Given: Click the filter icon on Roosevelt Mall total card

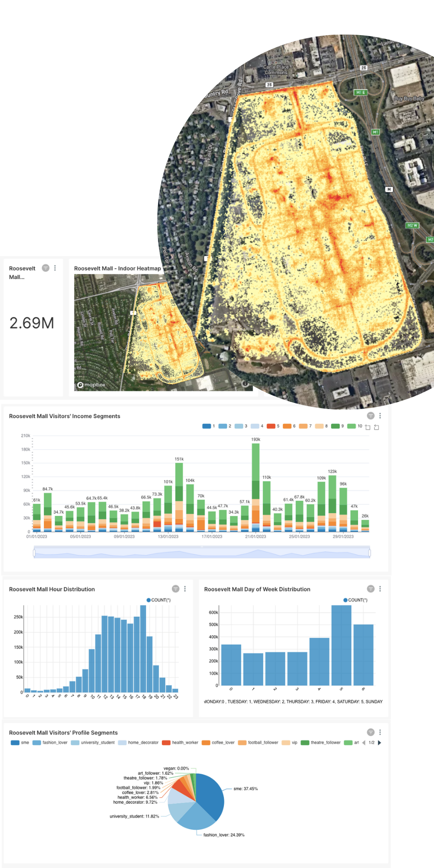Looking at the screenshot, I should tap(46, 268).
